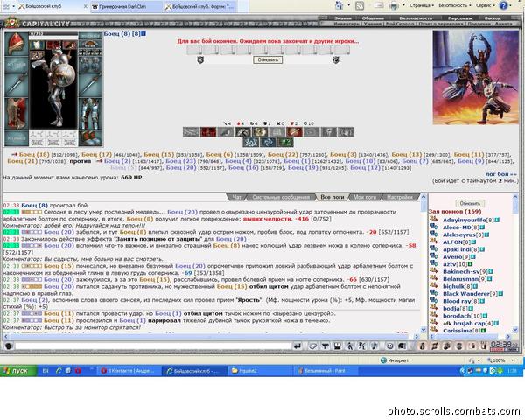Click the left team shield icon
The image size is (525, 420).
(200, 60)
